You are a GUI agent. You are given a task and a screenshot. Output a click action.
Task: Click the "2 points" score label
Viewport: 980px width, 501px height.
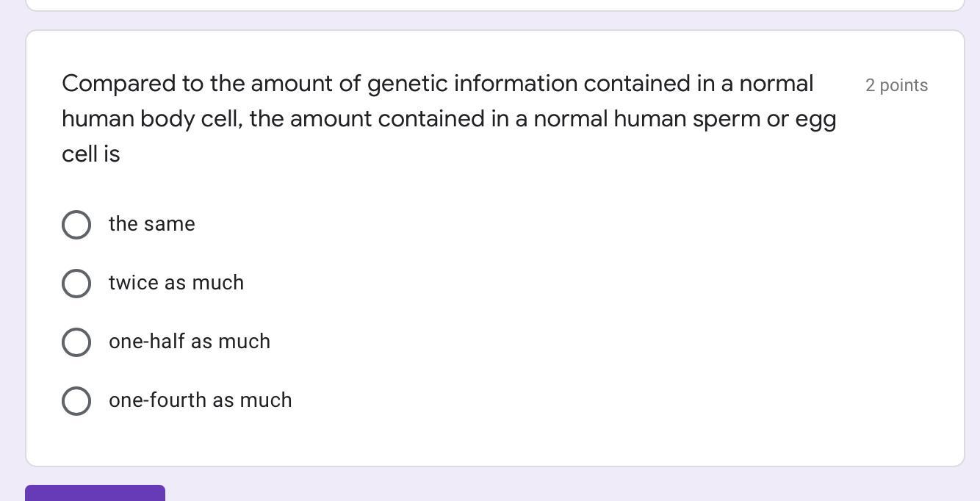[896, 85]
